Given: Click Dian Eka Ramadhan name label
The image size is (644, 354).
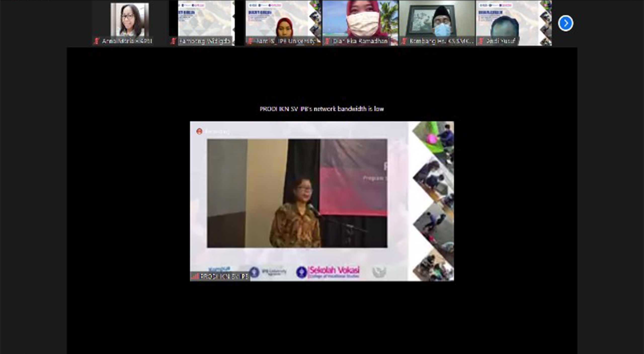Looking at the screenshot, I should 360,41.
